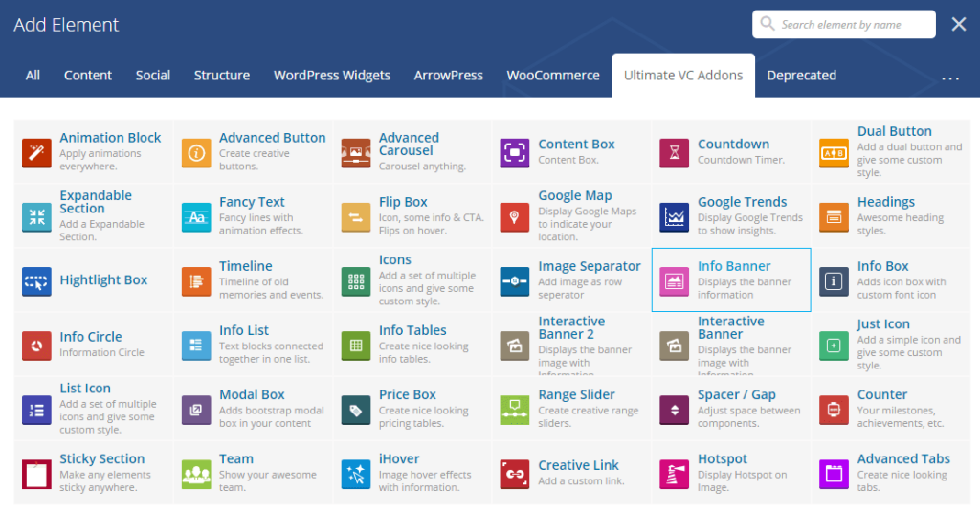Close the Add Element dialog
Viewport: 980px width, 513px height.
(x=959, y=24)
